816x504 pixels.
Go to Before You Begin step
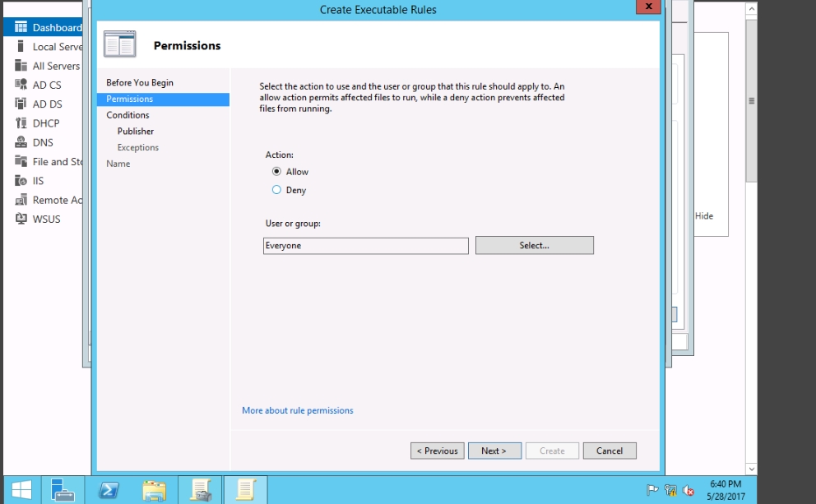(140, 83)
